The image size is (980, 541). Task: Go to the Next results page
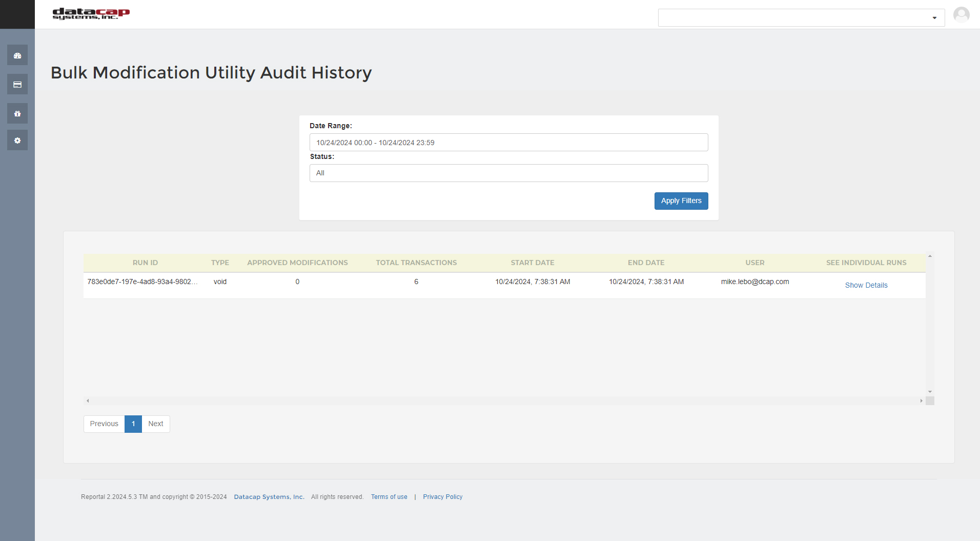(x=156, y=424)
